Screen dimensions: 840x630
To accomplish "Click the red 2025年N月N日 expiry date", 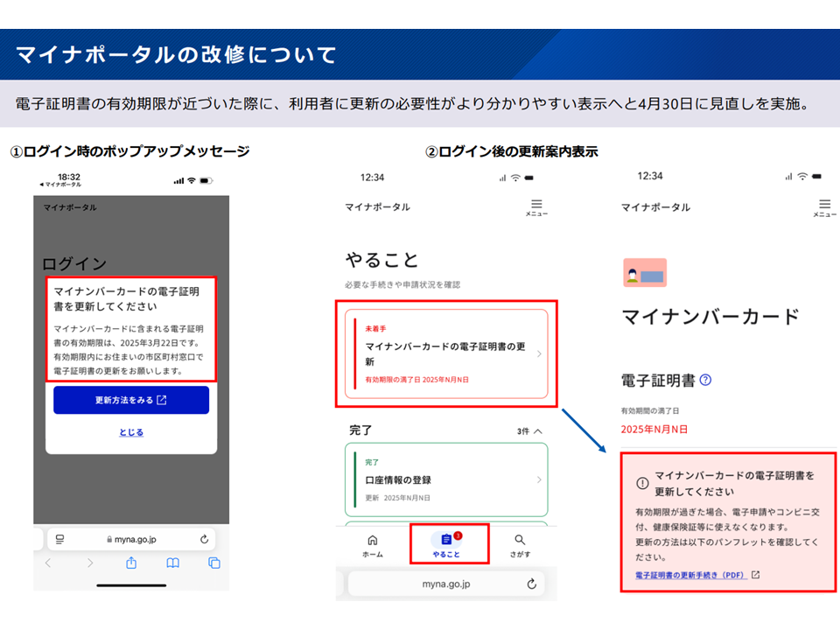I will 654,429.
